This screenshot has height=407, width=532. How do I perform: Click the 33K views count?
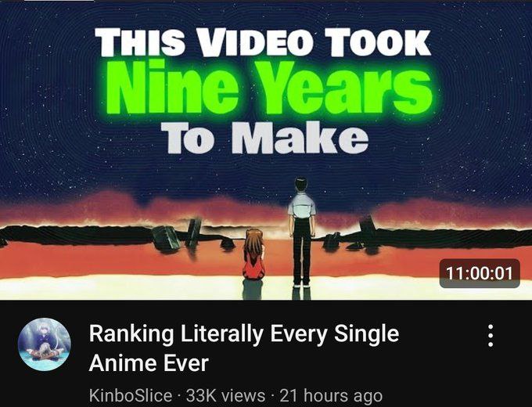click(225, 395)
